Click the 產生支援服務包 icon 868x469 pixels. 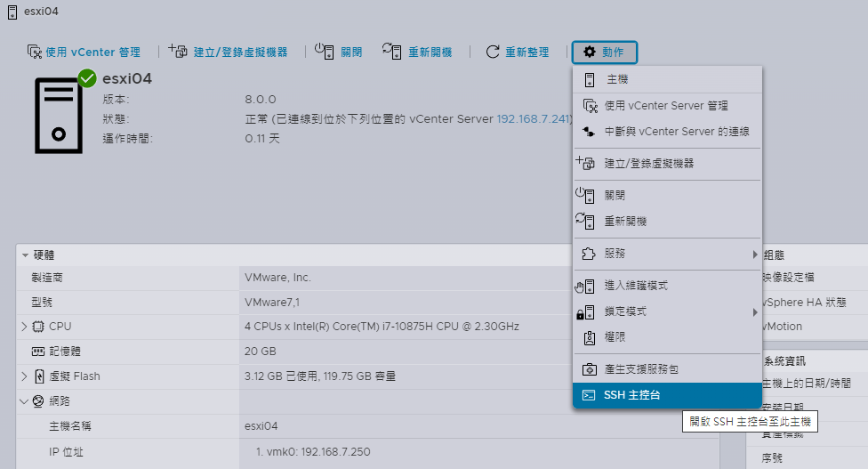point(590,369)
